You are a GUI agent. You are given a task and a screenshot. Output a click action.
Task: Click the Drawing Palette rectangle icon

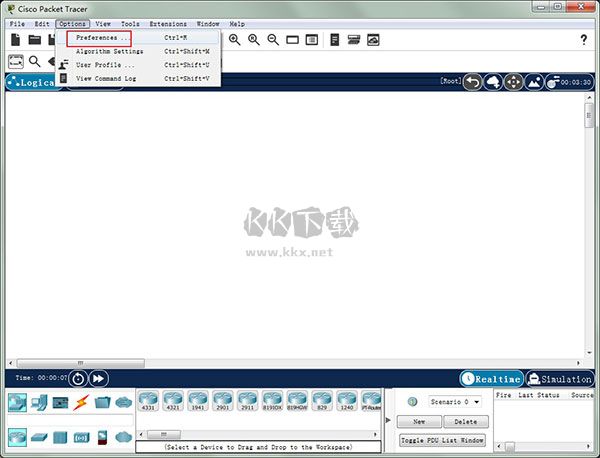point(292,40)
